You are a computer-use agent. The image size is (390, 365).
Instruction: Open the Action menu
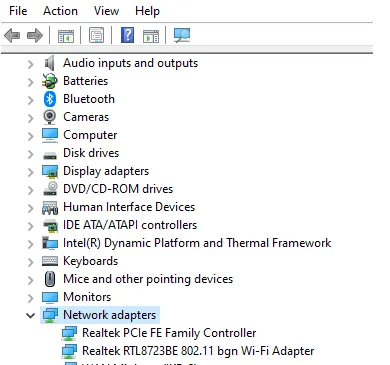(x=60, y=11)
